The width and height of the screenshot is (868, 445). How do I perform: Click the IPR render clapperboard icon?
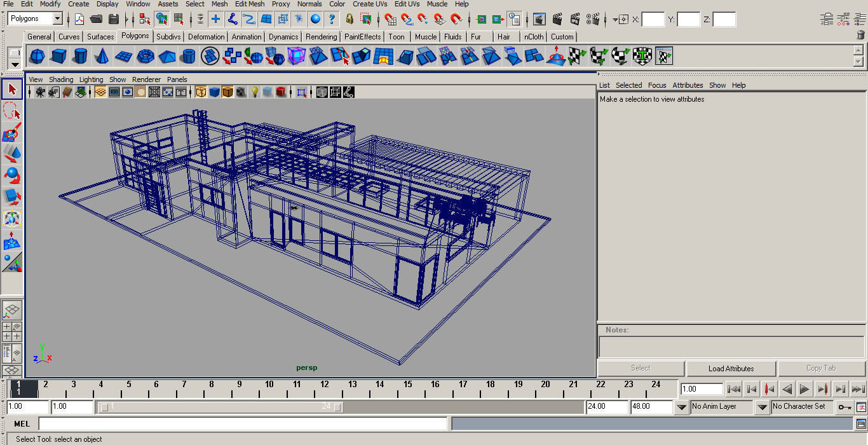click(575, 18)
